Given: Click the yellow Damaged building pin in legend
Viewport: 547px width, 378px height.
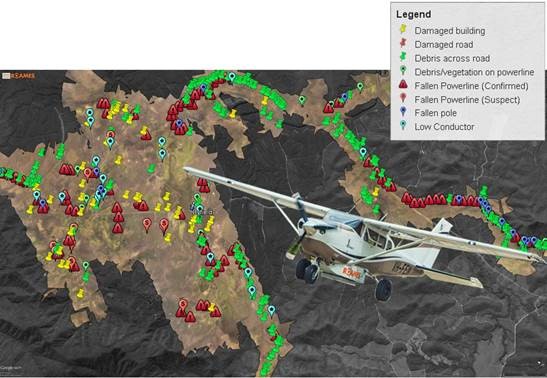Looking at the screenshot, I should pos(403,29).
